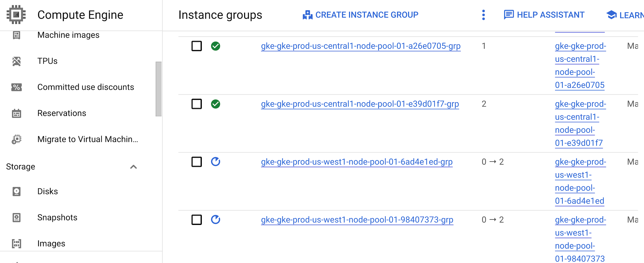The width and height of the screenshot is (644, 263).
Task: Click the updating status icon on node-pool-01-6ad4e1ed-grp
Action: click(216, 162)
